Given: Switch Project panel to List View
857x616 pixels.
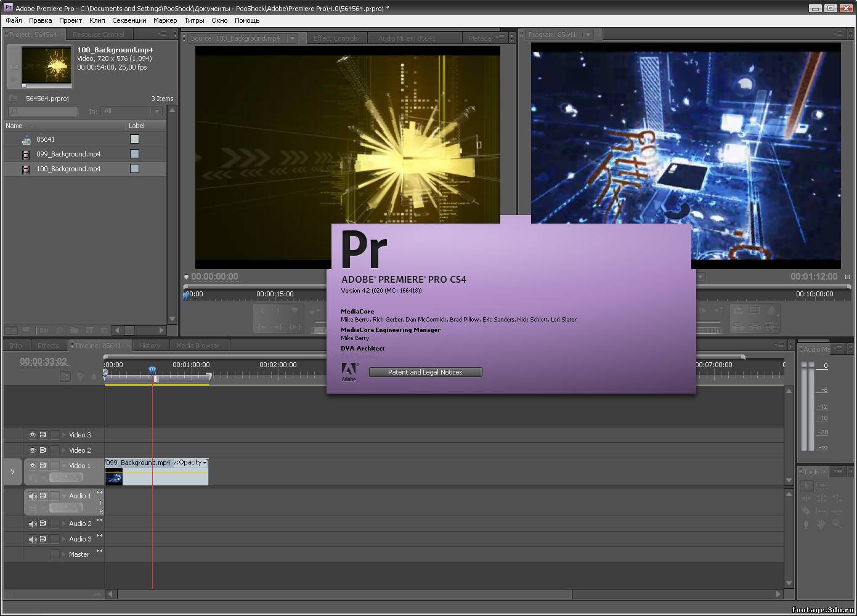Looking at the screenshot, I should pyautogui.click(x=10, y=330).
